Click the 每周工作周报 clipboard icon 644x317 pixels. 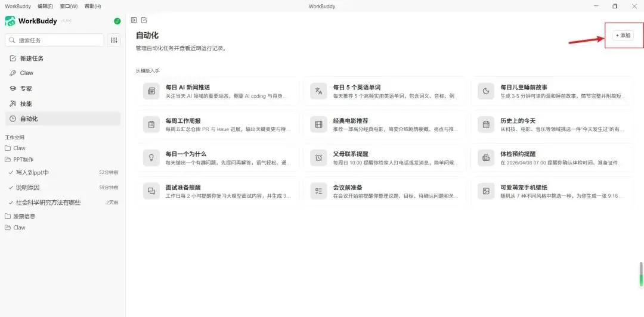coord(151,125)
